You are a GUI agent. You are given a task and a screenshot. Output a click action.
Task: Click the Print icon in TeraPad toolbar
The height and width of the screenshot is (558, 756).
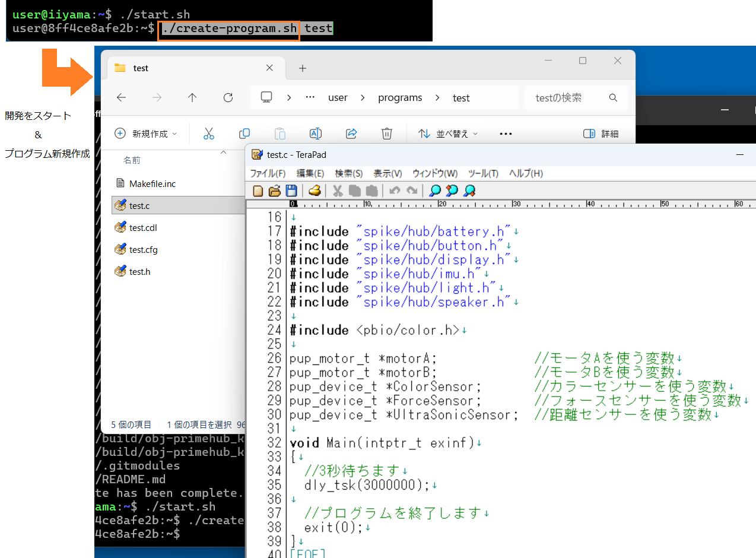click(x=315, y=191)
